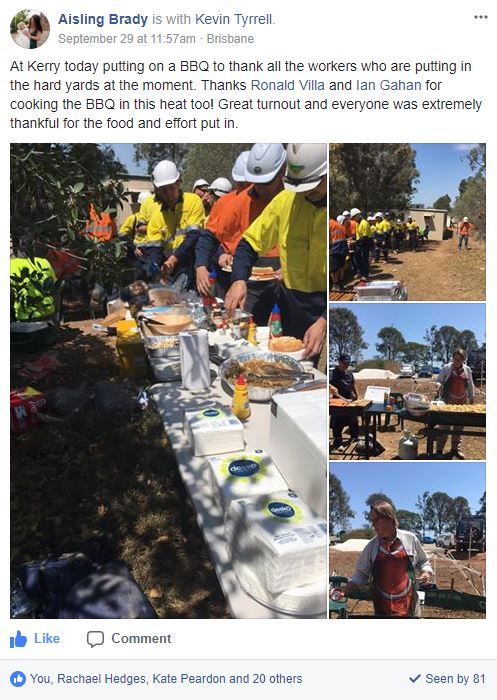The height and width of the screenshot is (700, 497).
Task: Open the photo of two cooks at BBQ
Action: click(407, 382)
